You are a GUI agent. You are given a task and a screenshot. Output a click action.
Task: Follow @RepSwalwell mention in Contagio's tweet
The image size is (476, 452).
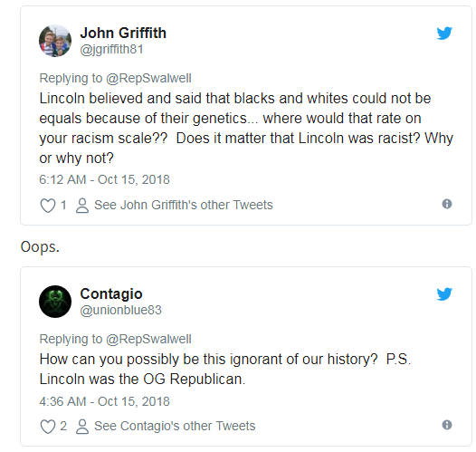click(x=148, y=339)
